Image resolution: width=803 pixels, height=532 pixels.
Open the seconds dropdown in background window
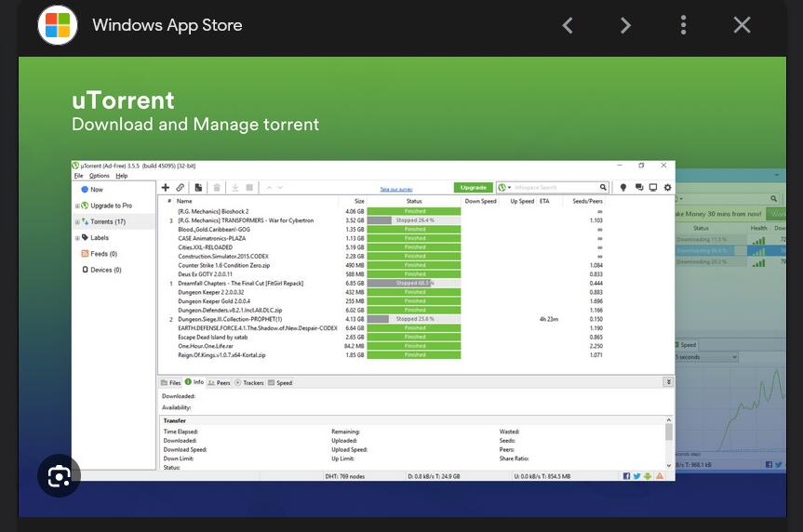707,357
